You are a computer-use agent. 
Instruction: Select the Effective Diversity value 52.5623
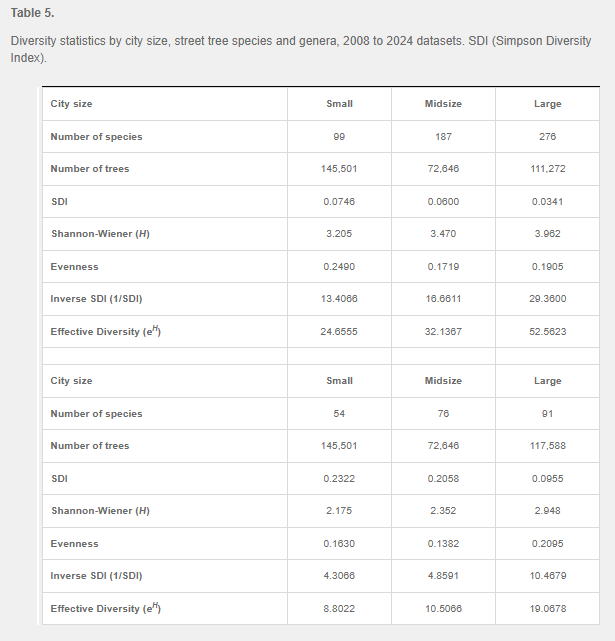click(x=547, y=332)
